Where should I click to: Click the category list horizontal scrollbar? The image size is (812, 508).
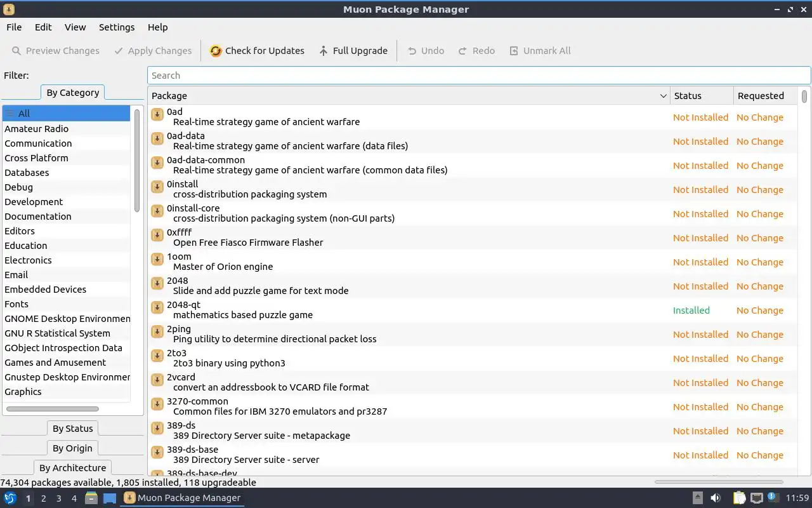(53, 409)
